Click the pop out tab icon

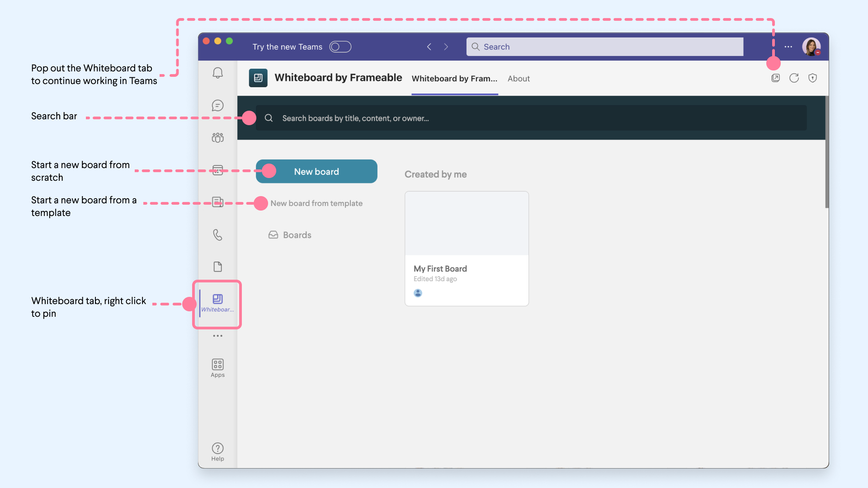(x=775, y=78)
